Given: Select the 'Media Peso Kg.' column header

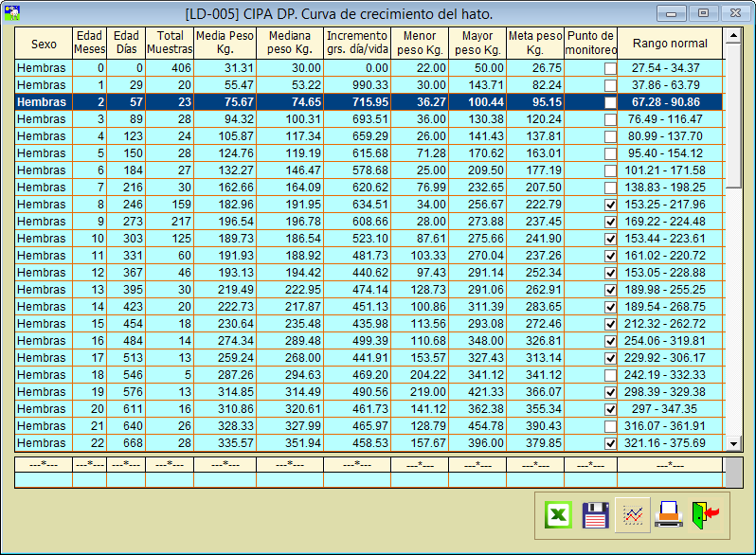Looking at the screenshot, I should 225,44.
